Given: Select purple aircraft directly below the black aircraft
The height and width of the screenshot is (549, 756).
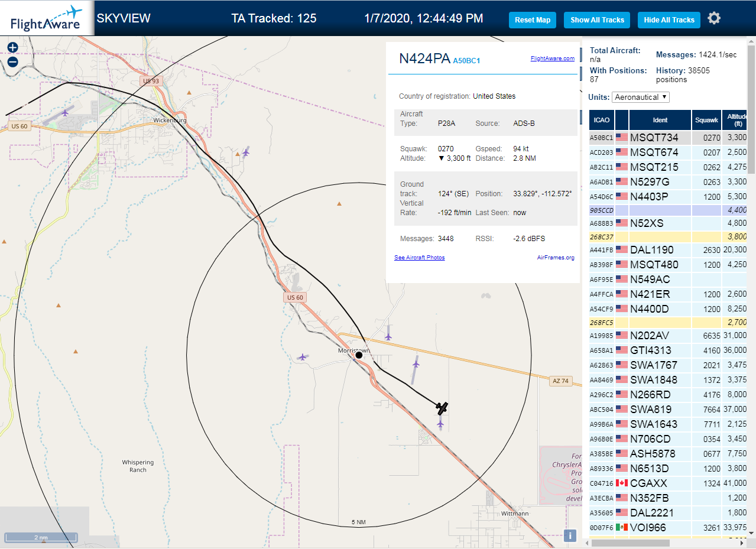Looking at the screenshot, I should (440, 424).
